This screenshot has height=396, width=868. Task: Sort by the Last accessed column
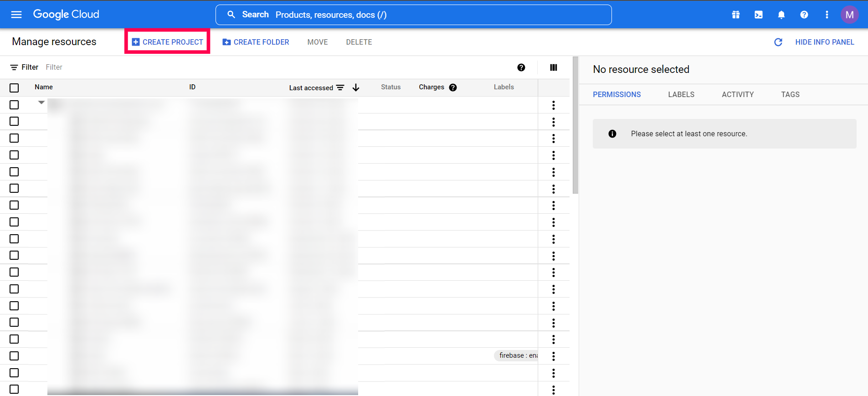(x=311, y=87)
